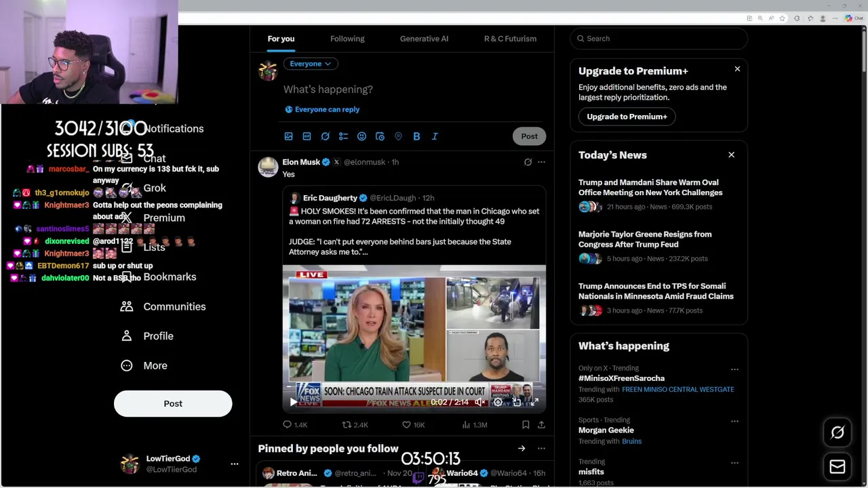Image resolution: width=868 pixels, height=488 pixels.
Task: Open the More menu in sidebar
Action: [x=144, y=365]
